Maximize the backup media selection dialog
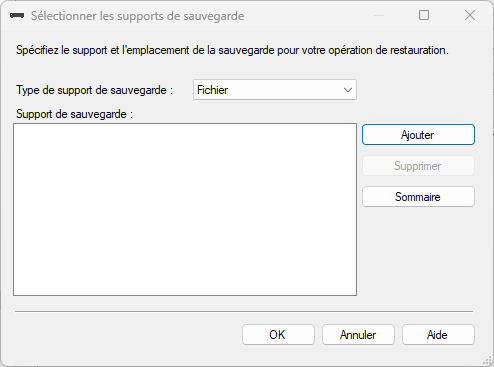The width and height of the screenshot is (494, 367). click(x=424, y=15)
